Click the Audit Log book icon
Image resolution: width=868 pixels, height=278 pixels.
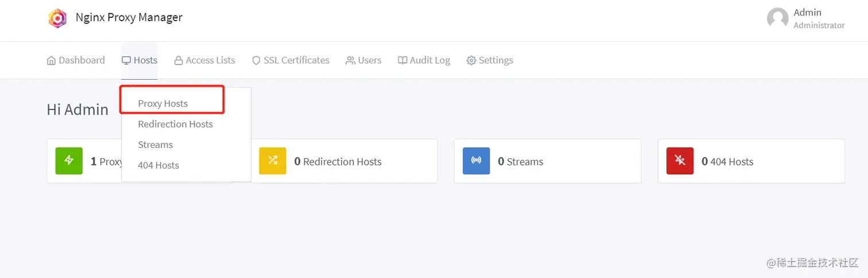(402, 61)
